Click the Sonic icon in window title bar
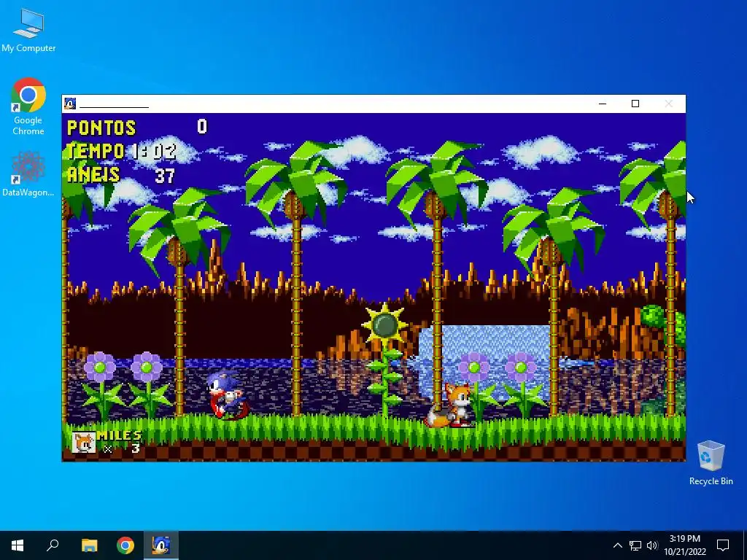747x560 pixels. tap(71, 104)
